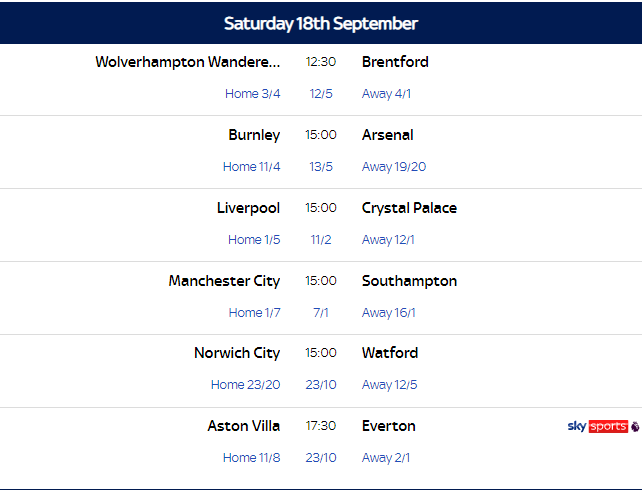Select Everton Away 2/1 odds
Viewport: 644px width, 490px height.
point(386,458)
